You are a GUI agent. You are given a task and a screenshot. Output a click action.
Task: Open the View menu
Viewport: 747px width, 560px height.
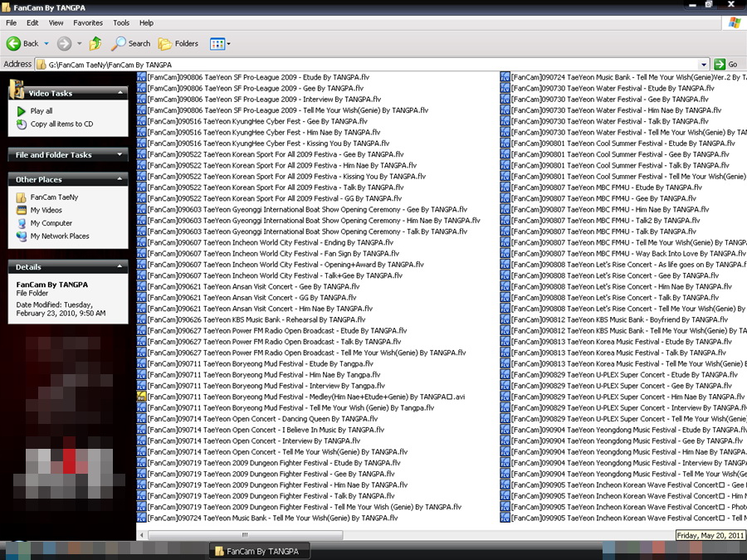56,23
